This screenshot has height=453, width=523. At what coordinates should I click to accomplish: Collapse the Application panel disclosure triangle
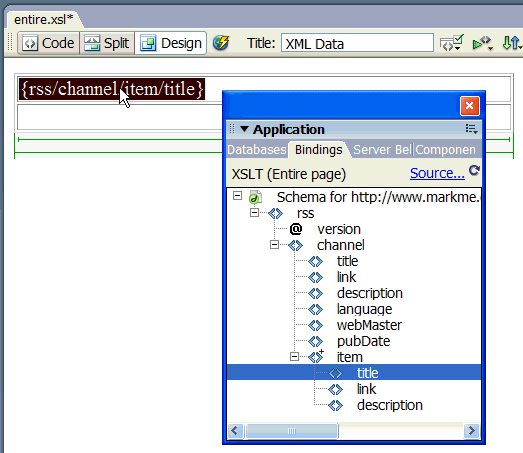[244, 129]
